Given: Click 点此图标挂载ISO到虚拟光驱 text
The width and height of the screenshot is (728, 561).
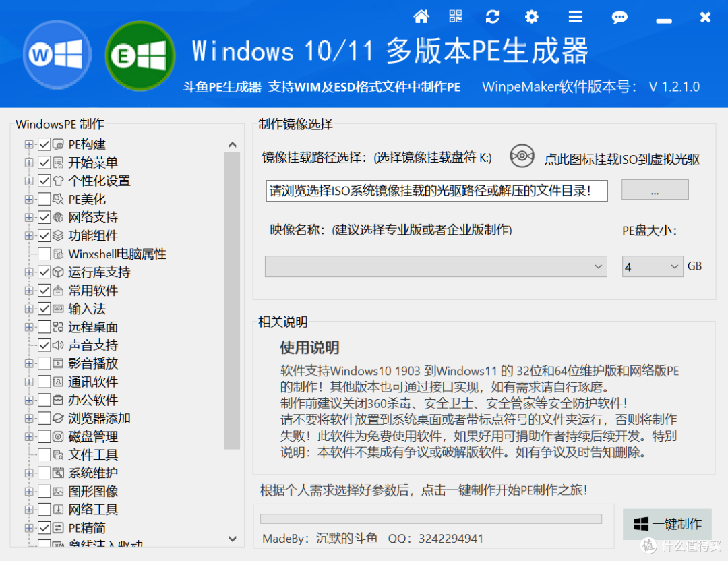Looking at the screenshot, I should pos(622,159).
